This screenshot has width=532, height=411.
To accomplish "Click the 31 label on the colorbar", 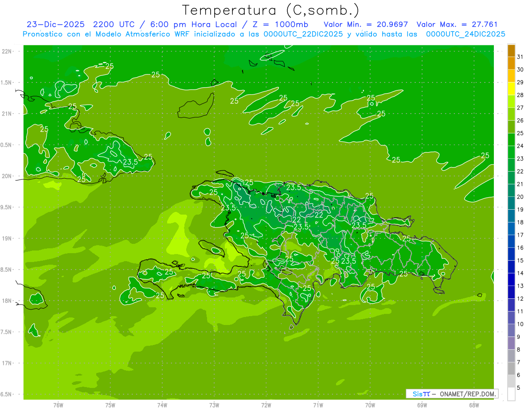I will click(520, 57).
